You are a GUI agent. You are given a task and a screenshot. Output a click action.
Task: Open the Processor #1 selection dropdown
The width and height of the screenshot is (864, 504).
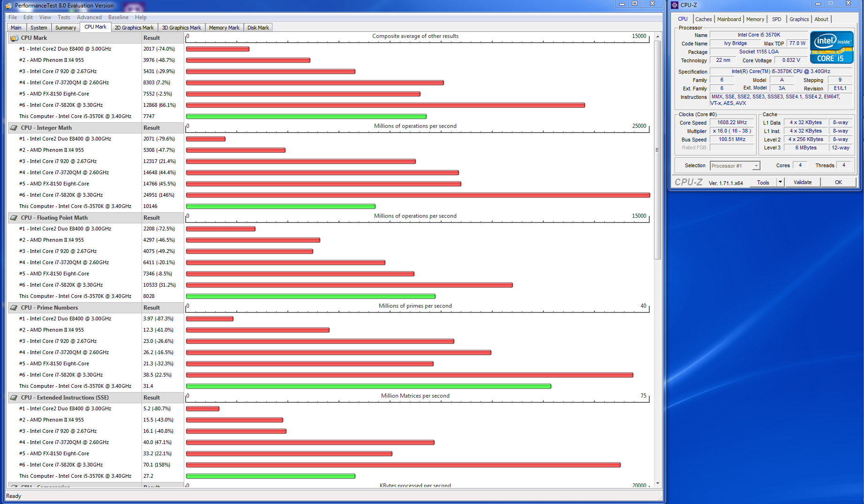735,166
